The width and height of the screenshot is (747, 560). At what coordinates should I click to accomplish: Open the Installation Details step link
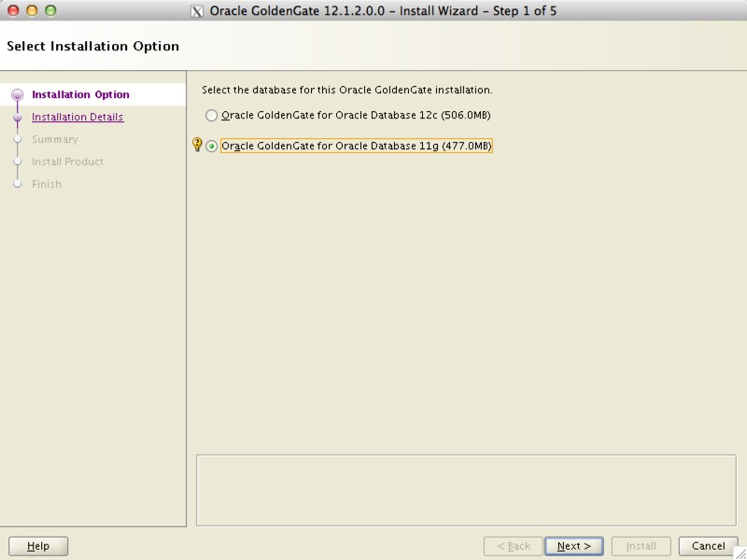78,117
